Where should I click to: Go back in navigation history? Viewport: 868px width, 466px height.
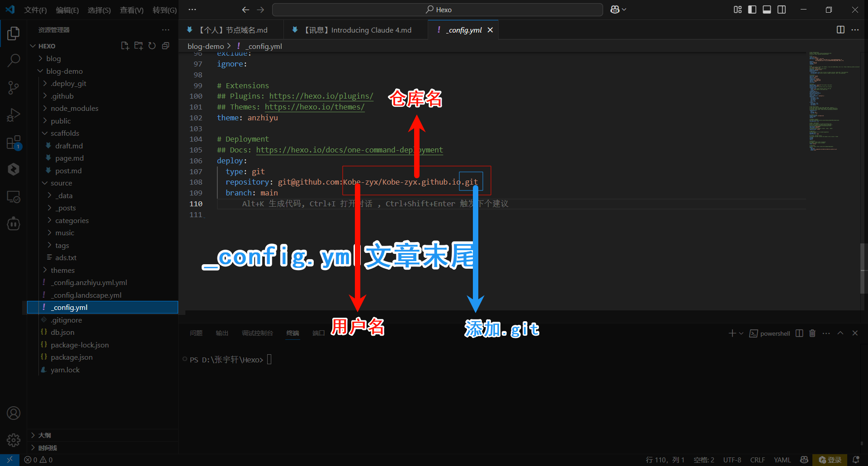pos(245,10)
